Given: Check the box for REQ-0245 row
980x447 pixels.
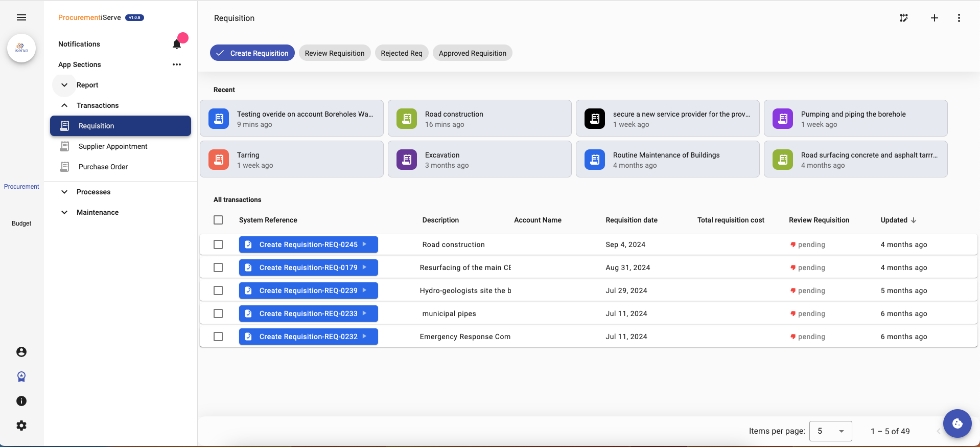Looking at the screenshot, I should tap(218, 244).
